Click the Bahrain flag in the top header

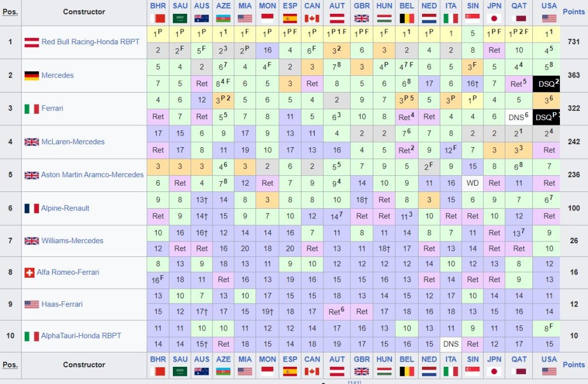click(158, 18)
